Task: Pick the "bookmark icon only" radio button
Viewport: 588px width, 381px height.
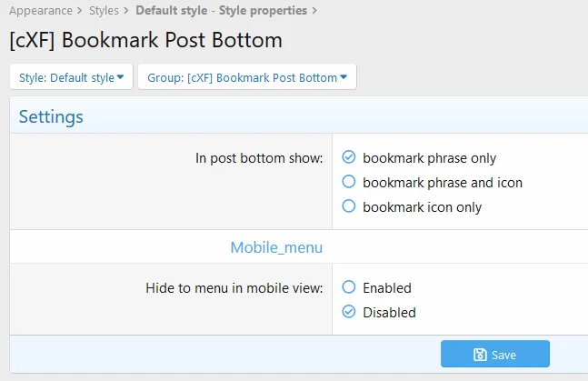Action: (x=348, y=206)
